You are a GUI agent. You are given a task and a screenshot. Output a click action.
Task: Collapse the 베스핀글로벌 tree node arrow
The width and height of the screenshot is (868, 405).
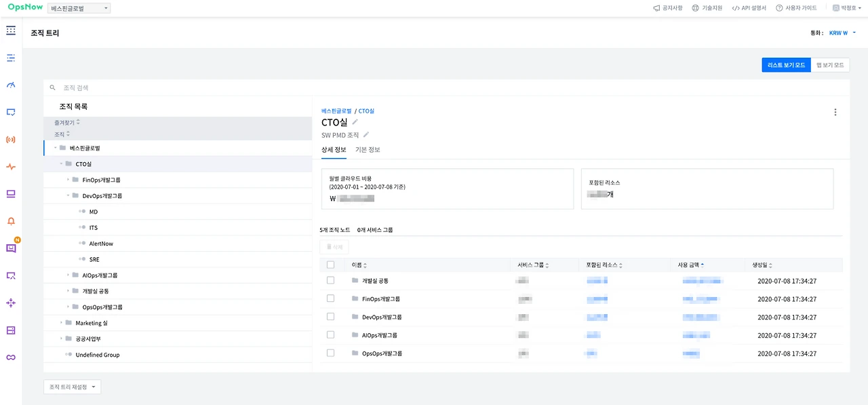coord(55,148)
